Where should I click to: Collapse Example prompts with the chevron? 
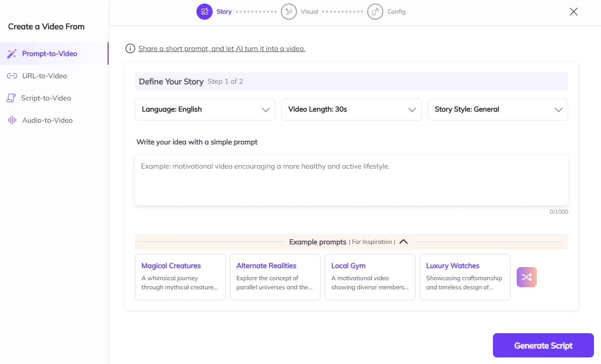404,242
